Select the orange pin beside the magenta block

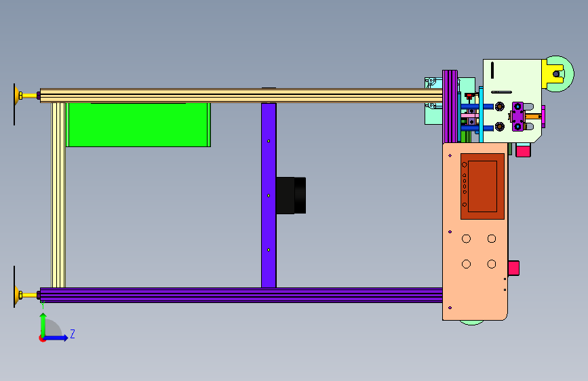pyautogui.click(x=533, y=117)
